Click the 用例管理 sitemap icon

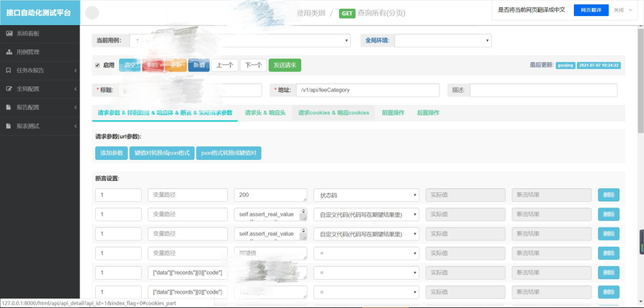[x=9, y=52]
